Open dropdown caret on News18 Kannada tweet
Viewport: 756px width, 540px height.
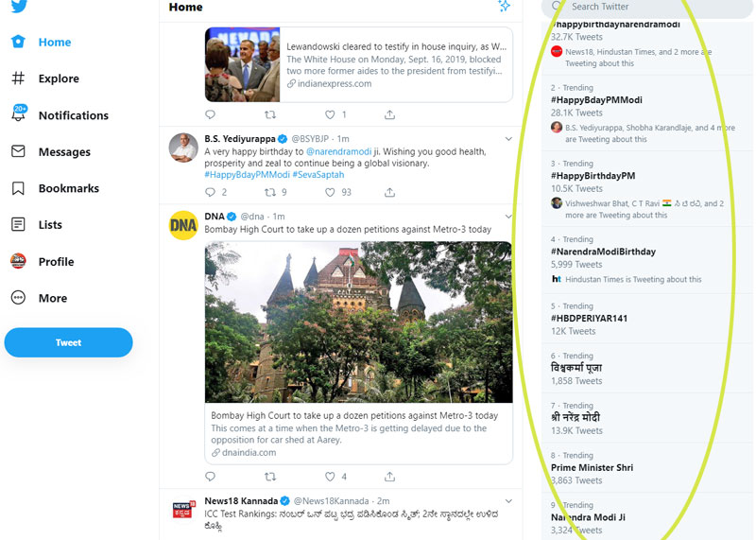(x=508, y=500)
